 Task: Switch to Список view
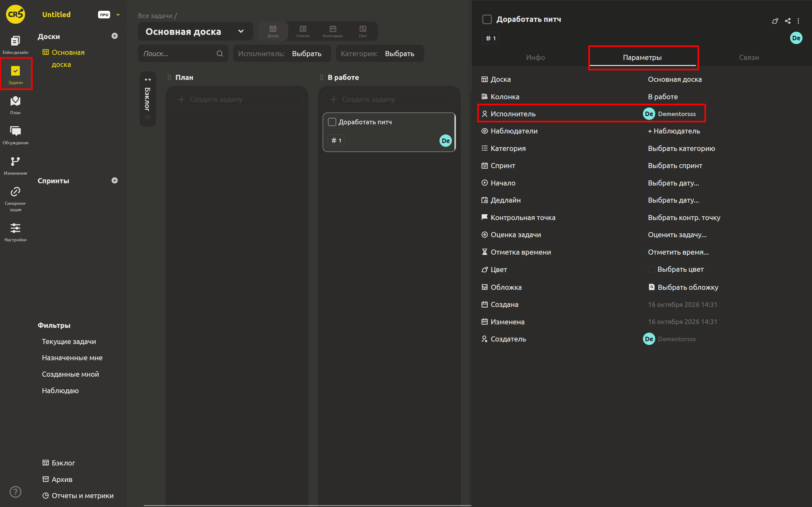(303, 31)
